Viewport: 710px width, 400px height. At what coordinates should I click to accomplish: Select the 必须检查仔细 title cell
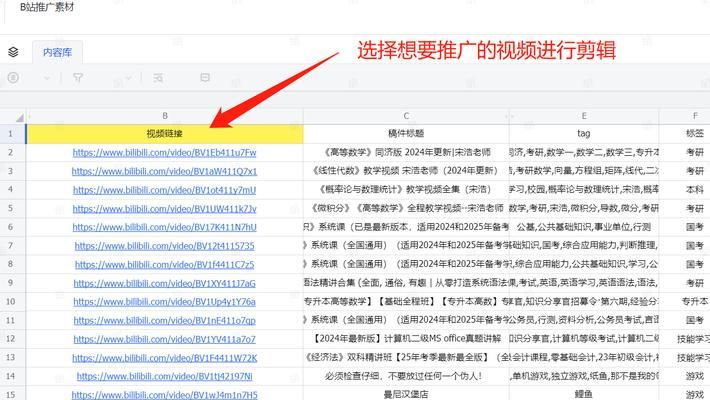coord(406,376)
